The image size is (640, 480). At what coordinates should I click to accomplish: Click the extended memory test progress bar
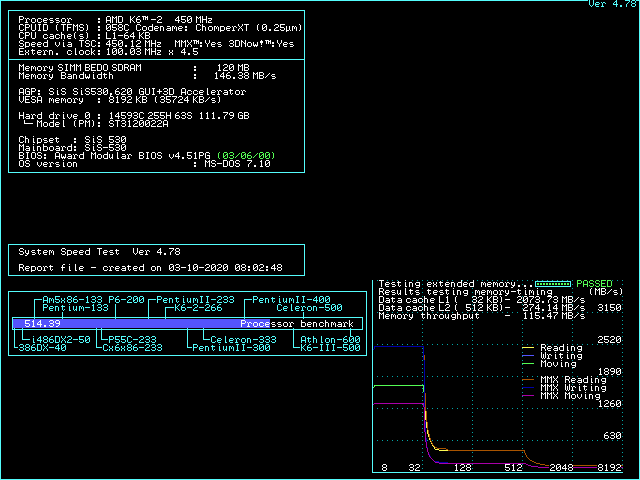tap(553, 284)
